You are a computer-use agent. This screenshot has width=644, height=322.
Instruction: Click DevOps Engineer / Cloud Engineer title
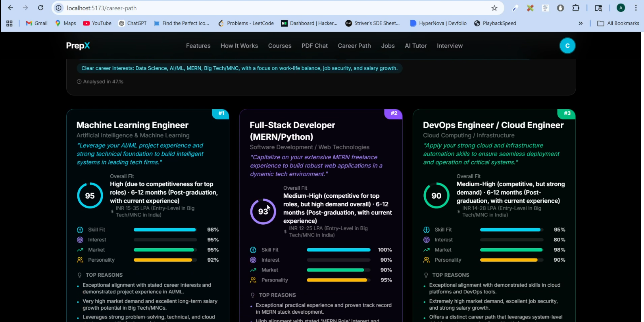tap(493, 125)
